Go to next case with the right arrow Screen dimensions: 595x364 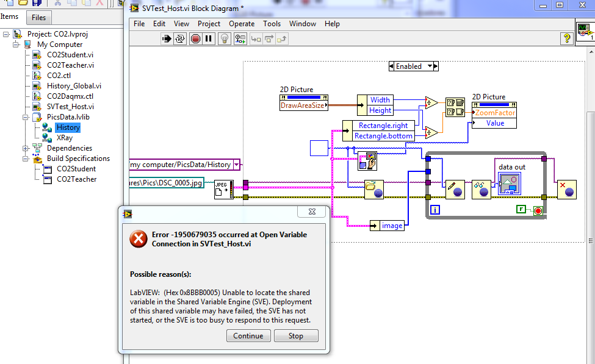[x=436, y=66]
